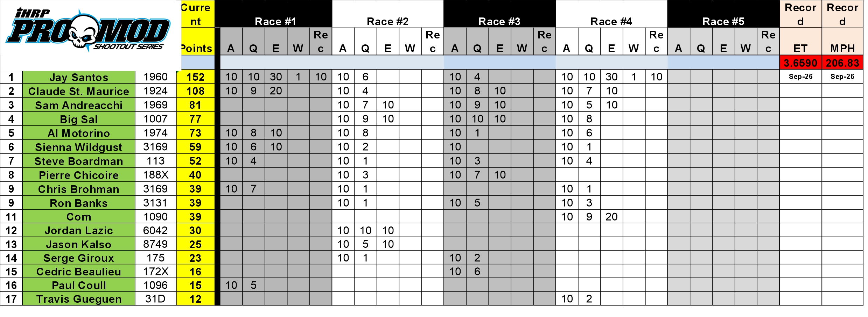
Task: Select the Race #5 header cell
Action: click(723, 21)
